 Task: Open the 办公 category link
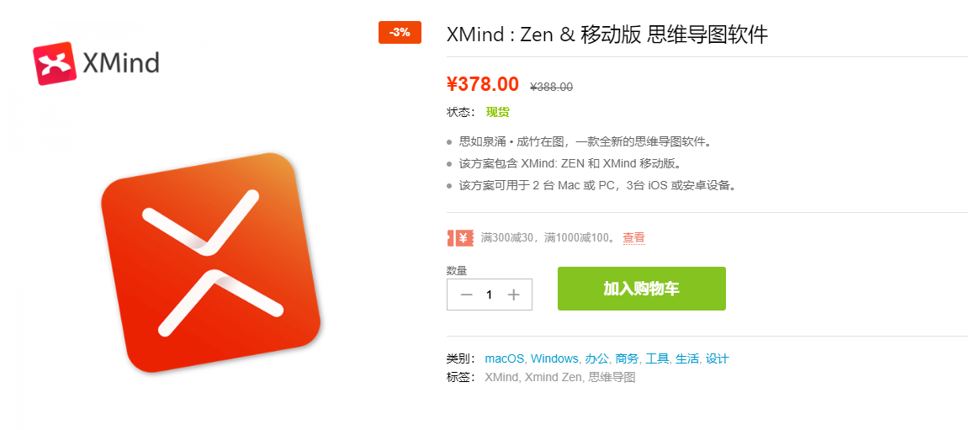click(x=596, y=358)
